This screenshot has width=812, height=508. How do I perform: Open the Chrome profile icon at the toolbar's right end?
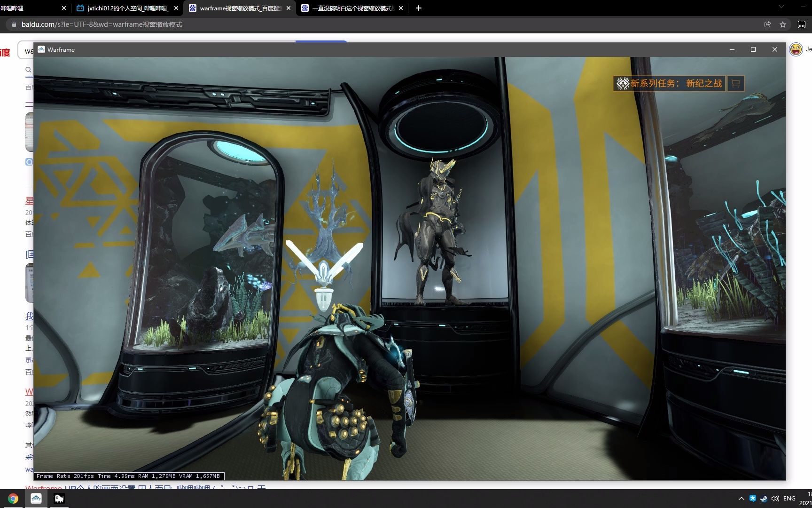coord(802,24)
